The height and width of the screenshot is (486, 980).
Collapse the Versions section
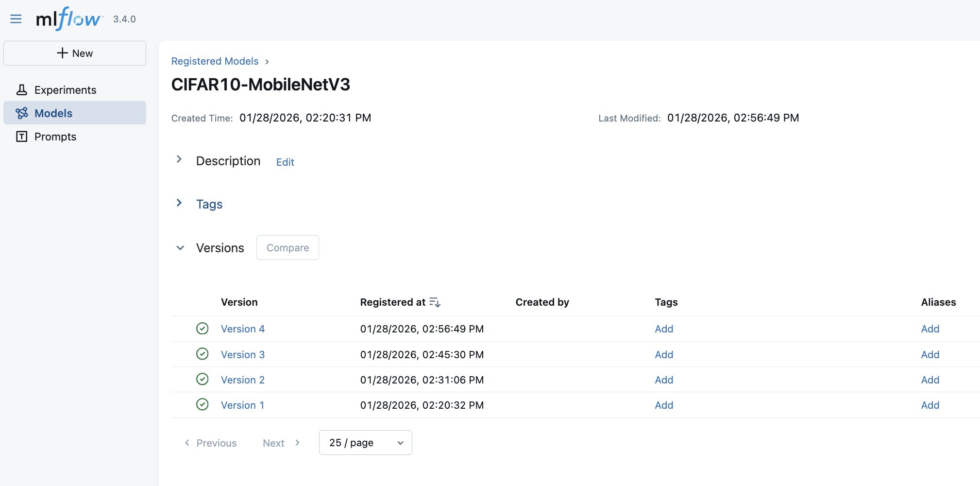pos(180,248)
